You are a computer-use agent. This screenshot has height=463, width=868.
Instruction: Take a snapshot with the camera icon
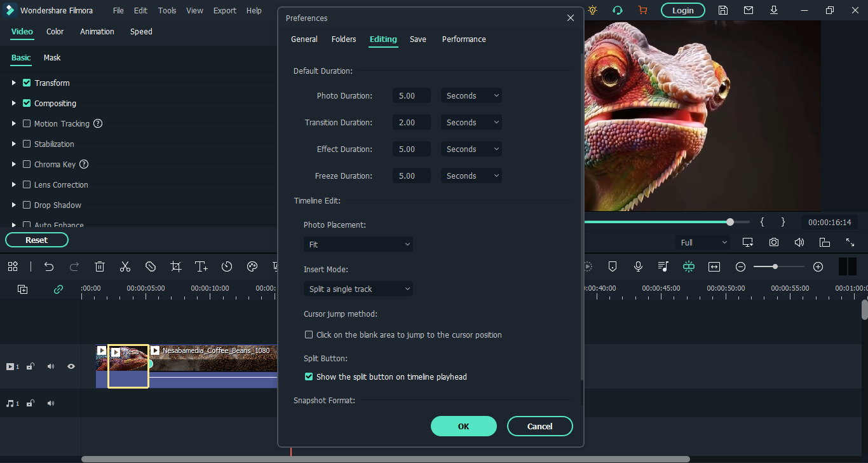pyautogui.click(x=773, y=242)
